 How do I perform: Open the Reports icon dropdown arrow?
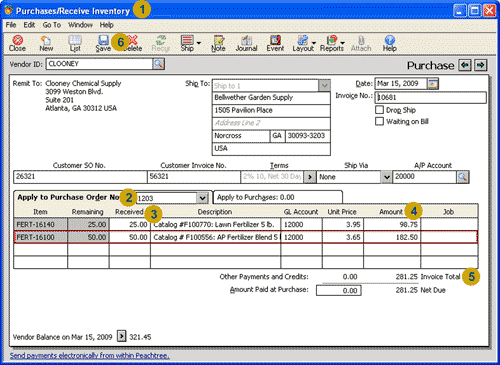coord(343,43)
